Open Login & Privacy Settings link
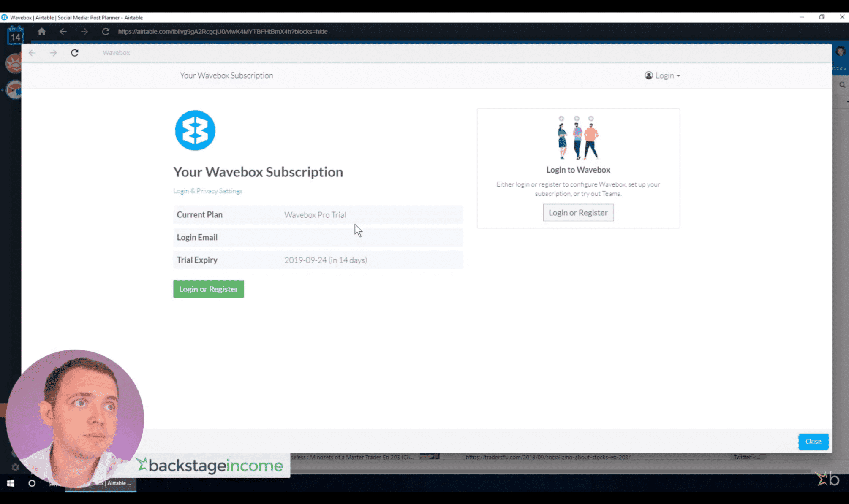Screen dimensions: 849x504 tap(208, 191)
